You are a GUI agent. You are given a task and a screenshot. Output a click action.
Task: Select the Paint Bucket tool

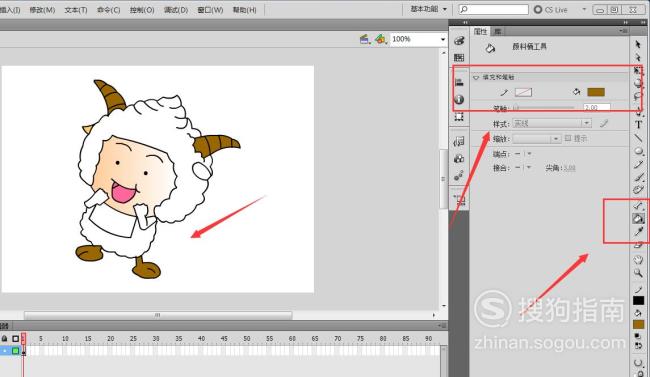coord(638,219)
